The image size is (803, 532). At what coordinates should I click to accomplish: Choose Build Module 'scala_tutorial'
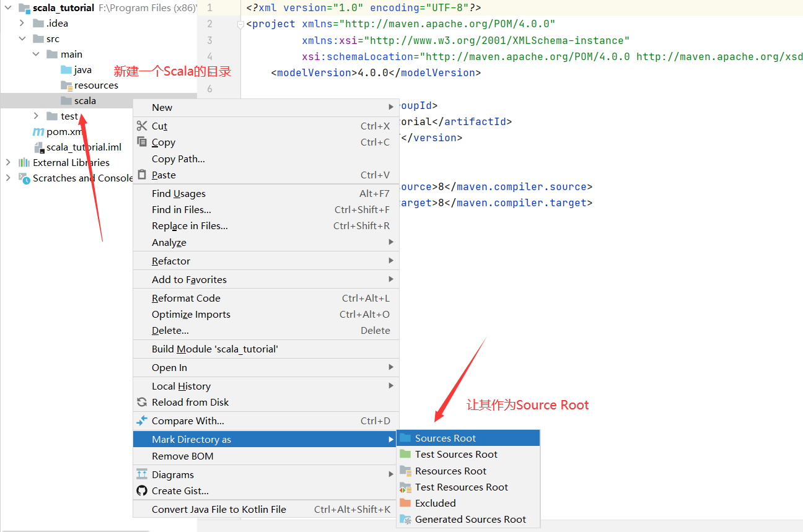pos(214,349)
